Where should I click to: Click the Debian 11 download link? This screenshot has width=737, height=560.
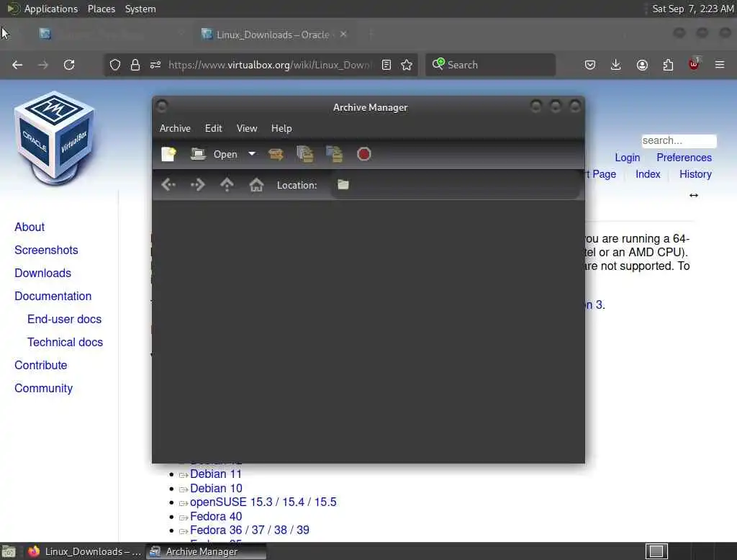(216, 474)
